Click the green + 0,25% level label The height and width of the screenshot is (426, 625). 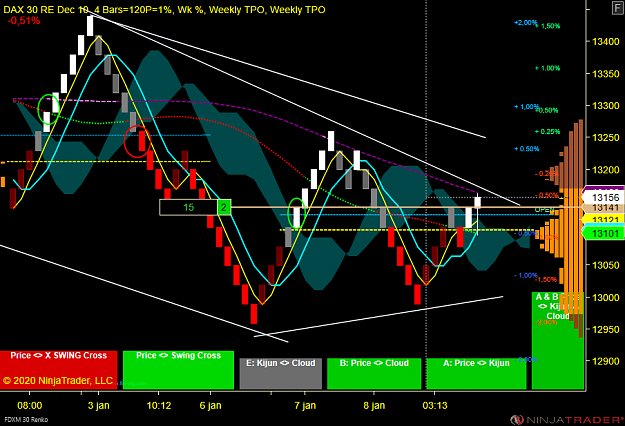pyautogui.click(x=548, y=132)
